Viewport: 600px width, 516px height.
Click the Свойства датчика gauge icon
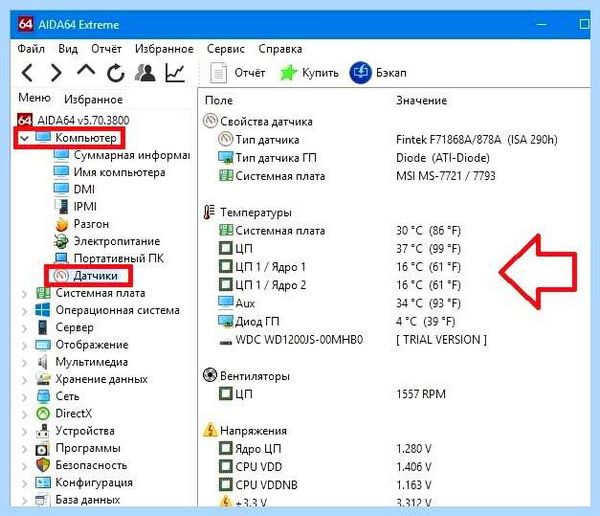[x=210, y=121]
